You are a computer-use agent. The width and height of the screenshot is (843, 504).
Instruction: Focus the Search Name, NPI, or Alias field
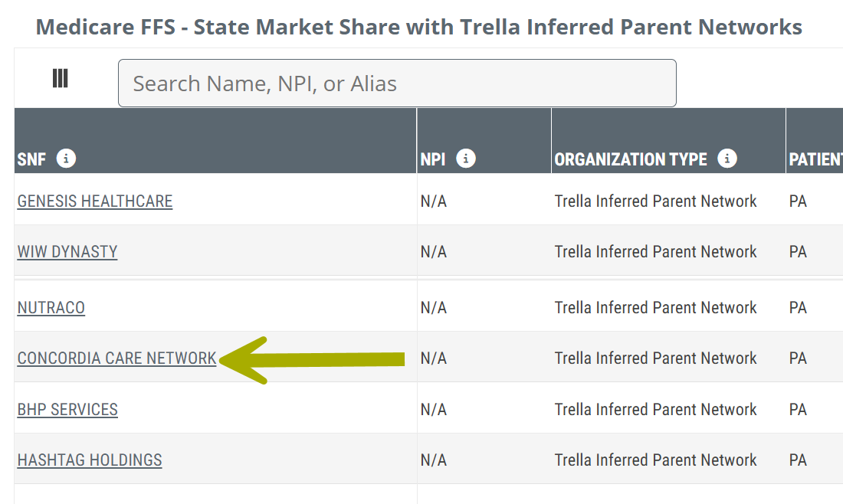397,83
